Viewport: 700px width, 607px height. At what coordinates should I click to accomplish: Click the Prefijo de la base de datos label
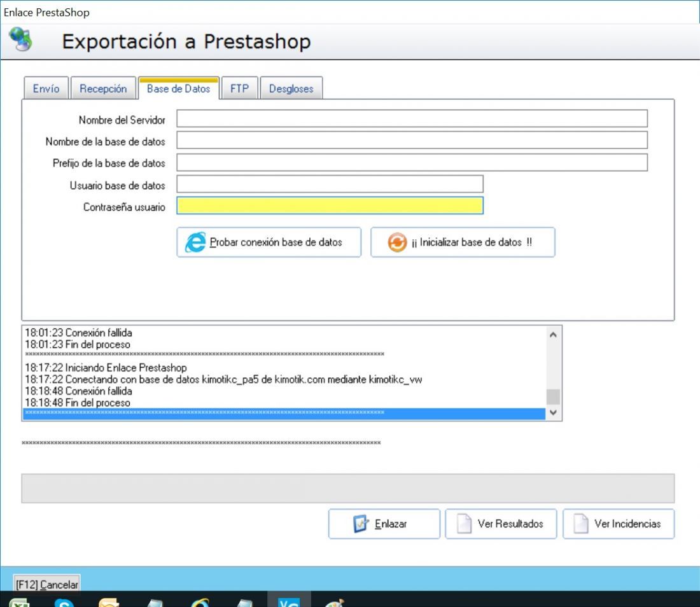click(109, 163)
